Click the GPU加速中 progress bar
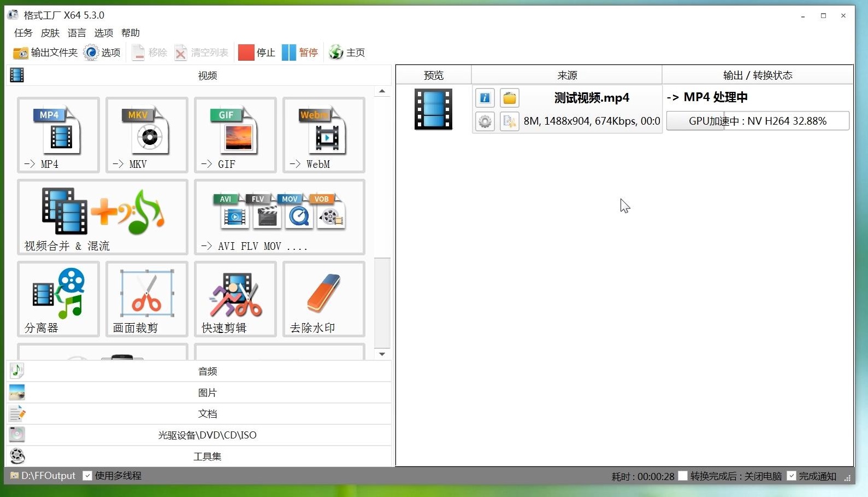 (758, 121)
